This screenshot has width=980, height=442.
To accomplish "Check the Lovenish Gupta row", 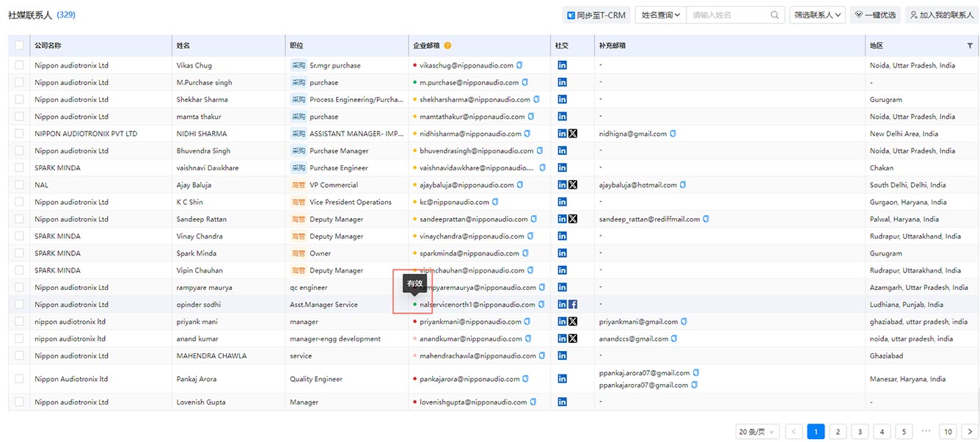I will 19,402.
